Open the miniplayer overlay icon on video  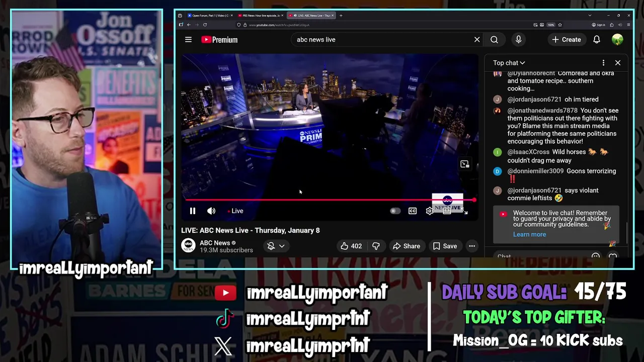pos(464,164)
